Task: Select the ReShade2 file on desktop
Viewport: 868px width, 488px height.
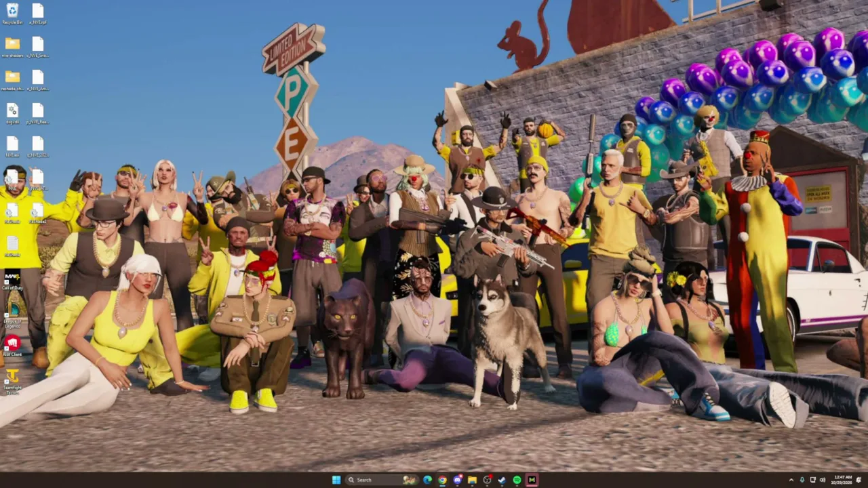Action: pos(37,213)
